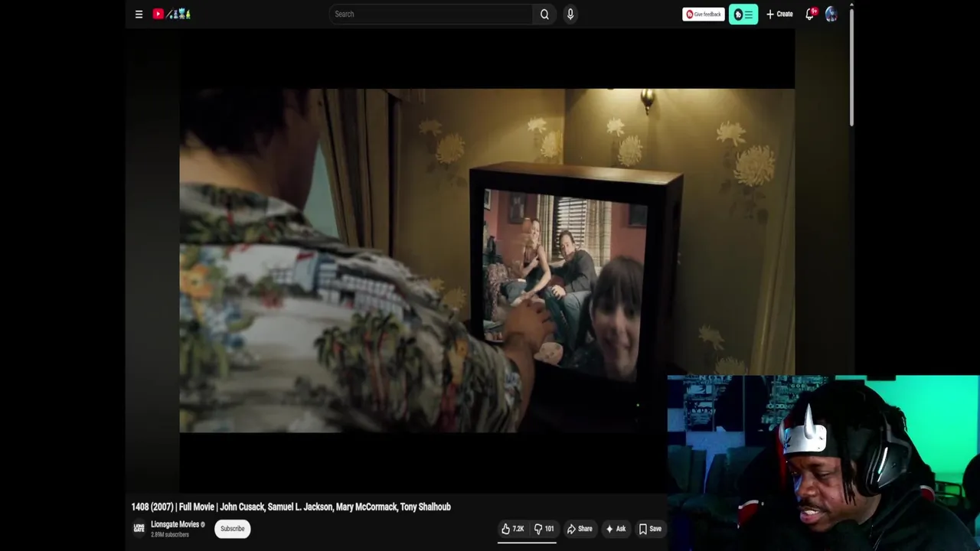
Task: Click into the Search field
Action: [430, 14]
